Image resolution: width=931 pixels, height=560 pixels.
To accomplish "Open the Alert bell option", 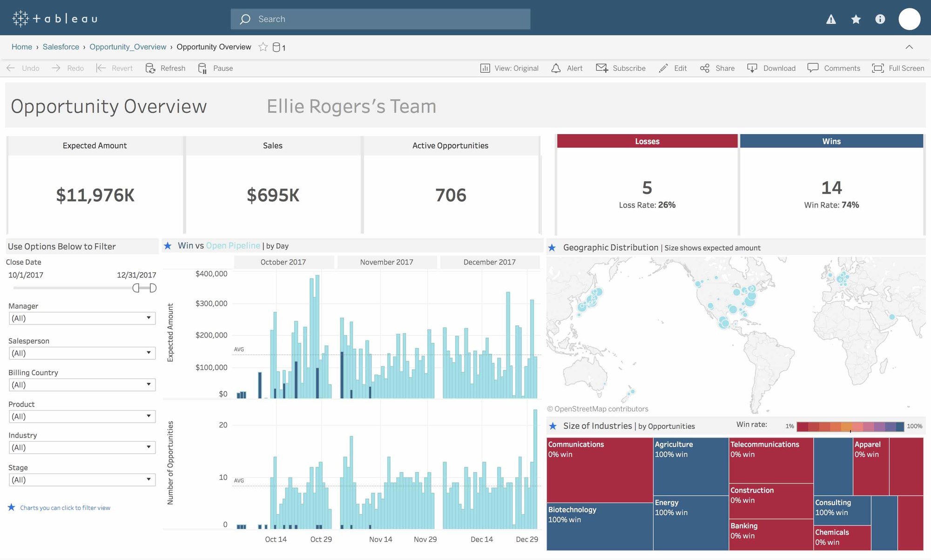I will [x=556, y=68].
